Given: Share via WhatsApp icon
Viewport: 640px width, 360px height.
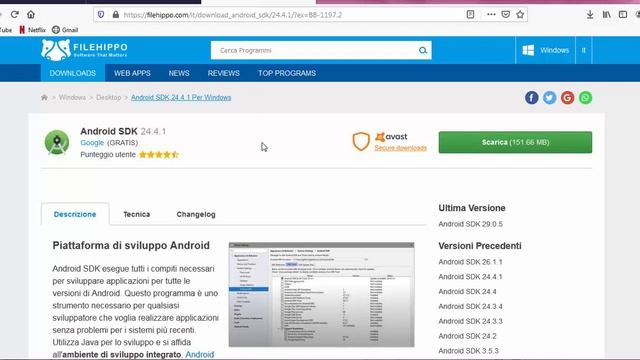Looking at the screenshot, I should [x=585, y=98].
